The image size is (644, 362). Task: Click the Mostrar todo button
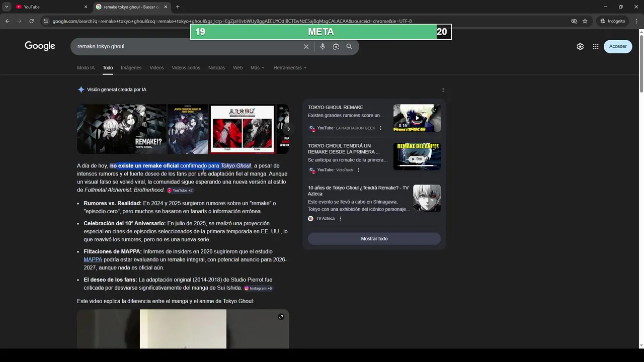point(374,239)
